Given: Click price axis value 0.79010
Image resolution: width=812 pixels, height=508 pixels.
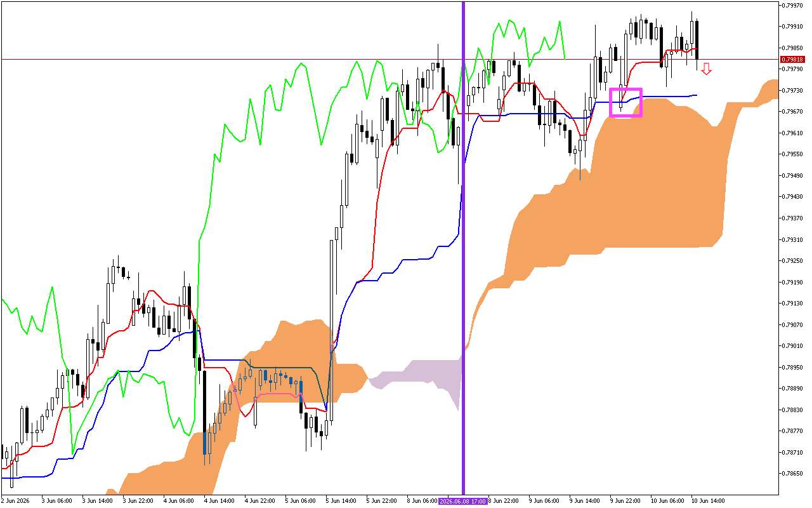Looking at the screenshot, I should tap(793, 345).
